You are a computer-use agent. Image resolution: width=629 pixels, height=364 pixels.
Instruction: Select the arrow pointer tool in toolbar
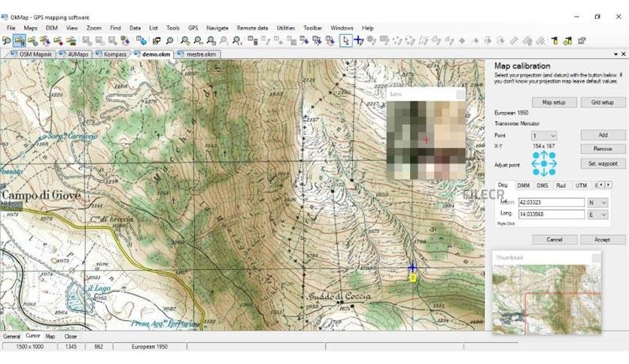(x=346, y=41)
